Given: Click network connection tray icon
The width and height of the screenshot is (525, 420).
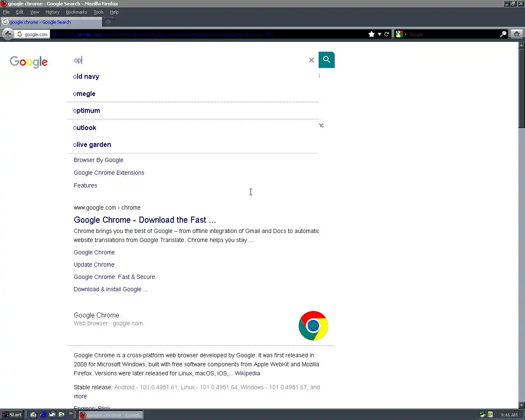Looking at the screenshot, I should tap(483, 415).
